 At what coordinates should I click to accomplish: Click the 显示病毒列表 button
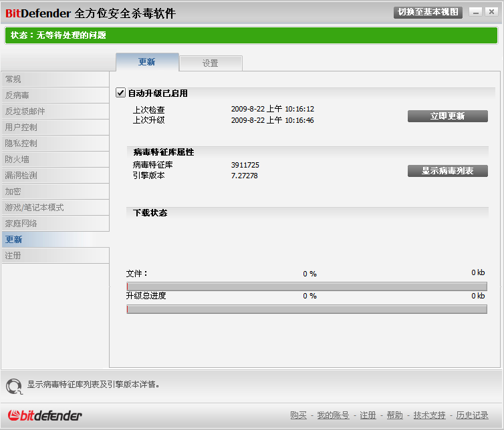pyautogui.click(x=448, y=171)
